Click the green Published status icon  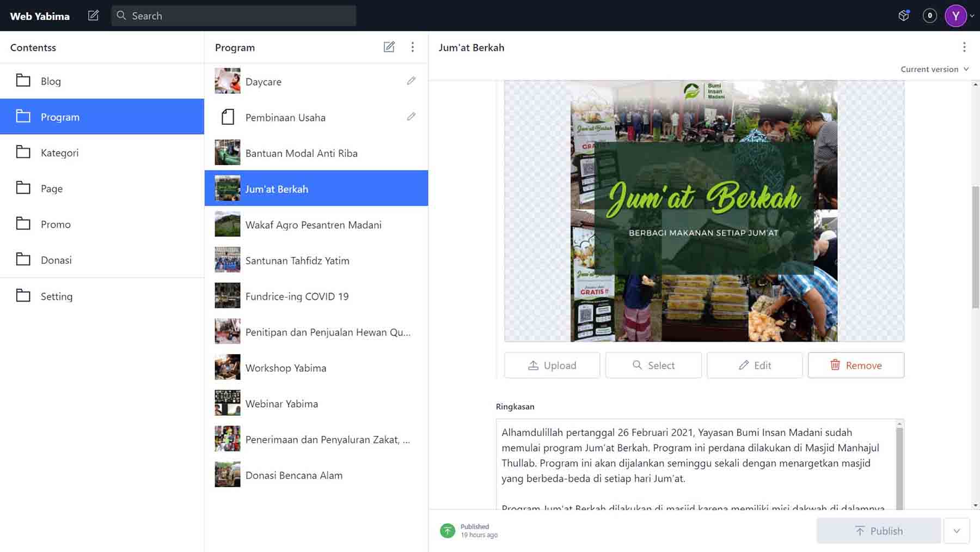coord(448,531)
